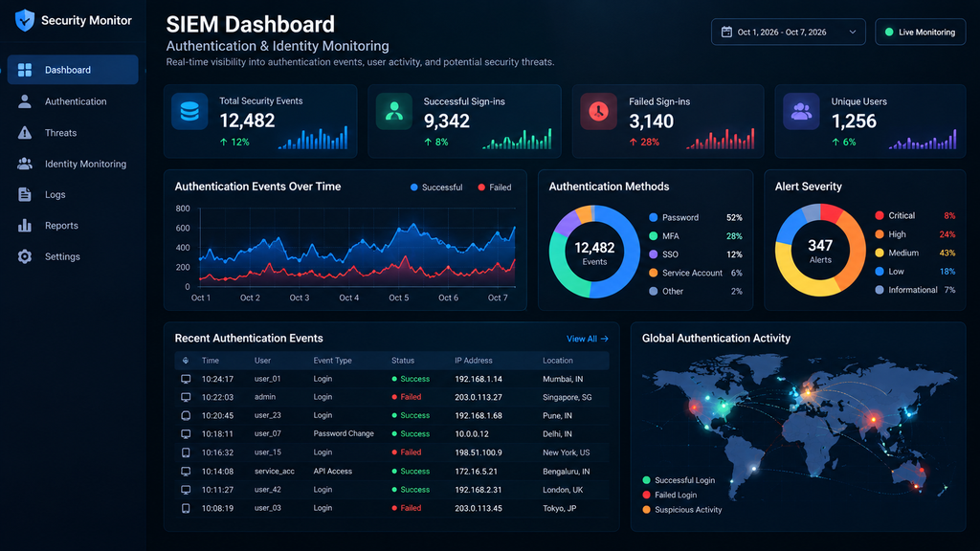Screen dimensions: 980x551
Task: Click the chevron arrow in date range selector
Action: (x=853, y=32)
